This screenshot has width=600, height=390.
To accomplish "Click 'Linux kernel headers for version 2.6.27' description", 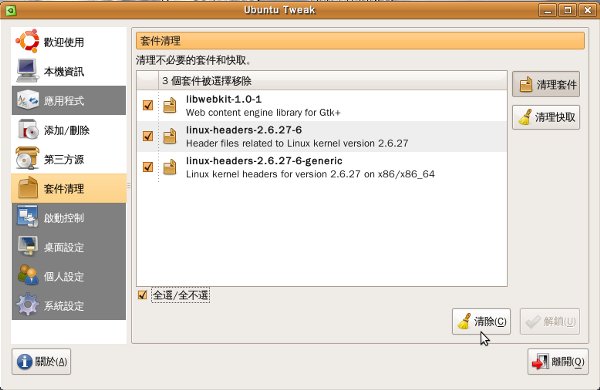I will point(310,174).
